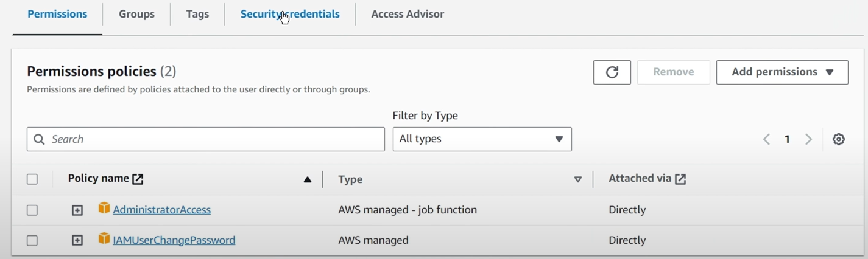The height and width of the screenshot is (259, 868).
Task: Click the external link icon beside Policy name
Action: (138, 179)
